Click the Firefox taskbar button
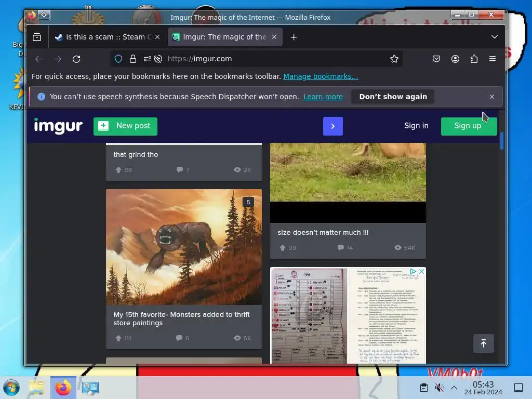Viewport: 532px width, 399px height. click(x=63, y=388)
